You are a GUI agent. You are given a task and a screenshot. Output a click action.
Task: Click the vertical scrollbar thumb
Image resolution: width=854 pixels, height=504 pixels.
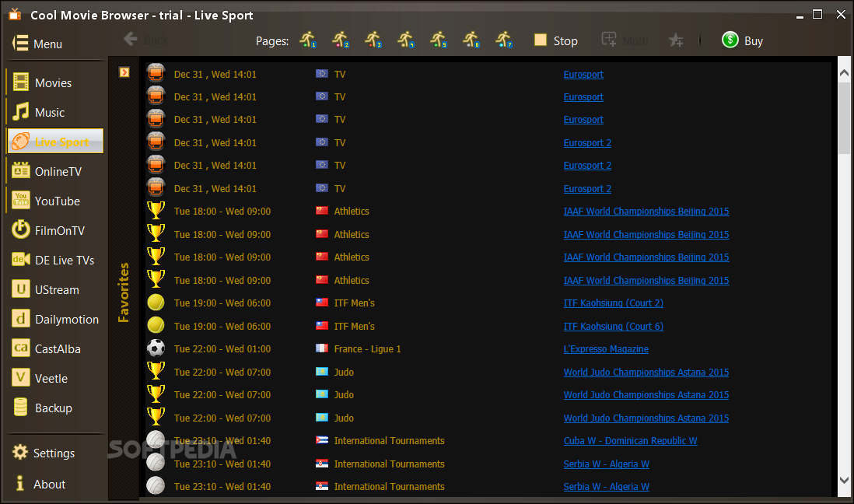(x=844, y=118)
